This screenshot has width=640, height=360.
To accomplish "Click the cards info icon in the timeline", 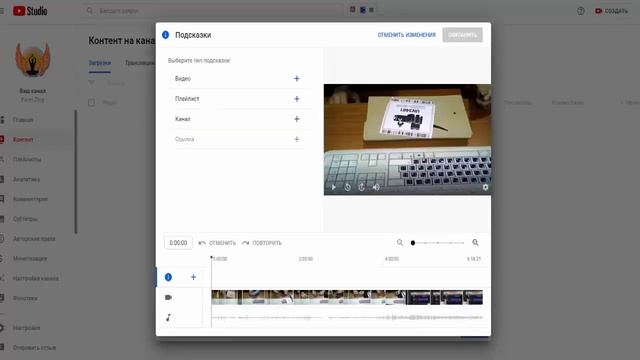I will click(x=168, y=277).
